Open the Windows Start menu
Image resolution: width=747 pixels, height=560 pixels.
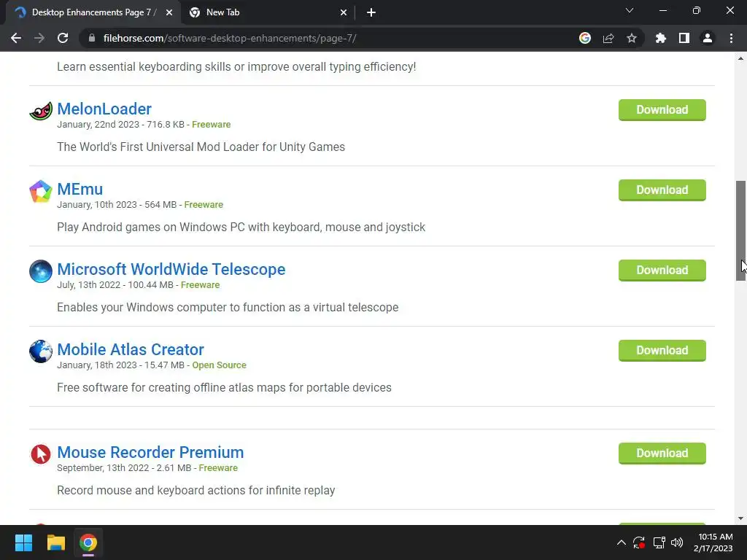[23, 542]
